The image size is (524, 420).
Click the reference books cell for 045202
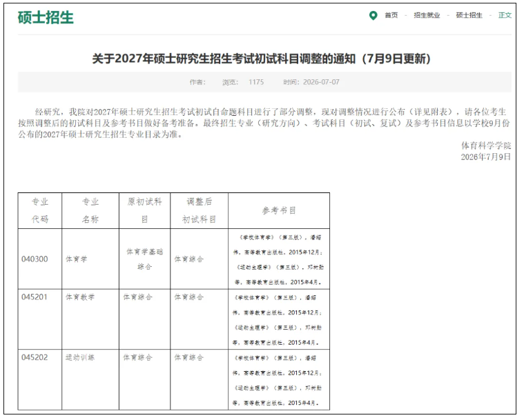[279, 380]
